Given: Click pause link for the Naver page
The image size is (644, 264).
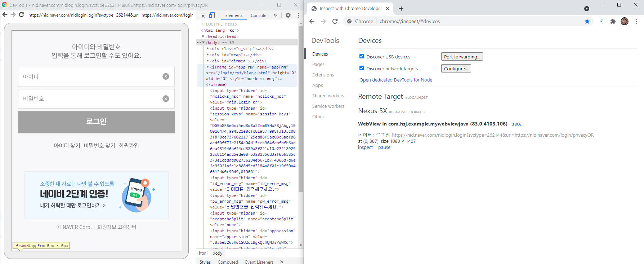Looking at the screenshot, I should point(384,148).
